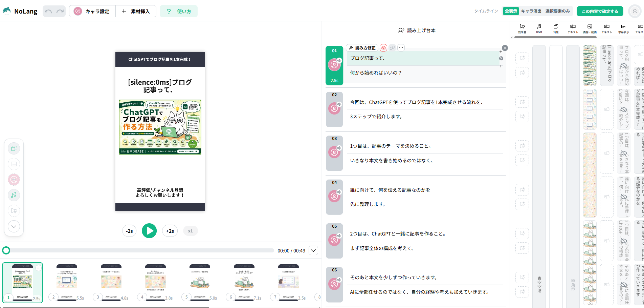Click the character avatar icon in left toolbar
Screen dimensions: 644x308
click(x=14, y=180)
